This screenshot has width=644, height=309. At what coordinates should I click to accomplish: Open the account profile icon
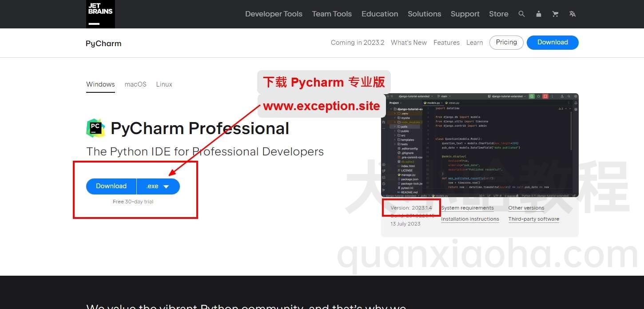pyautogui.click(x=538, y=14)
